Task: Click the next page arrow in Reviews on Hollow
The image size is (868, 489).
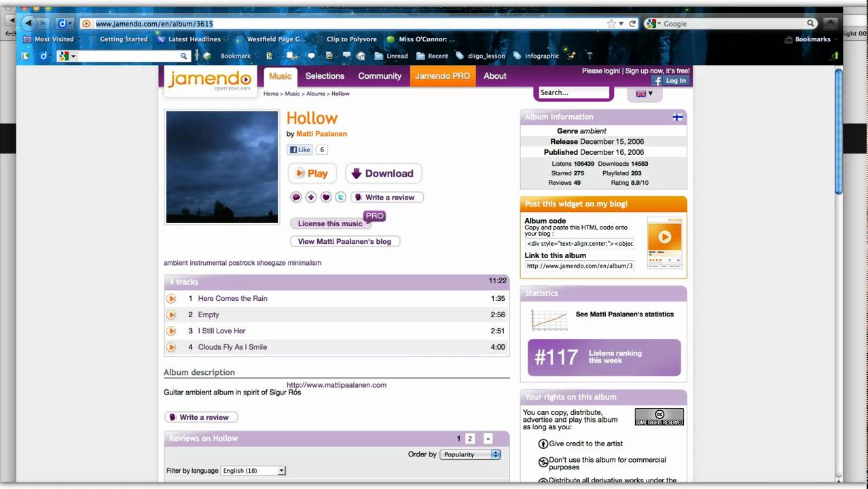Action: [487, 439]
